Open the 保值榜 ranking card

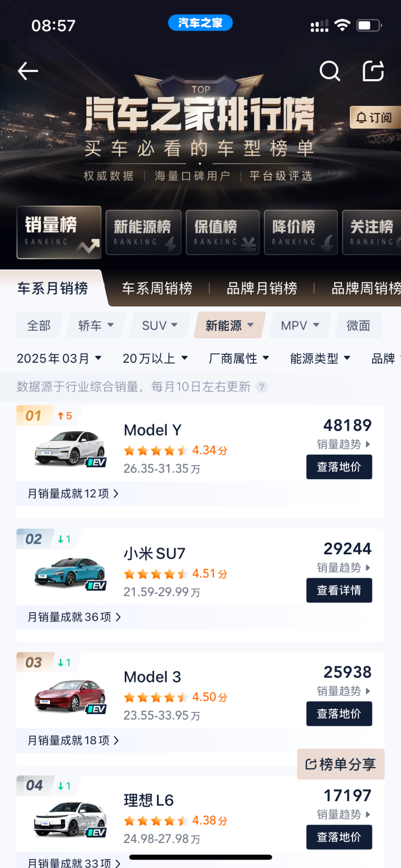coord(223,232)
